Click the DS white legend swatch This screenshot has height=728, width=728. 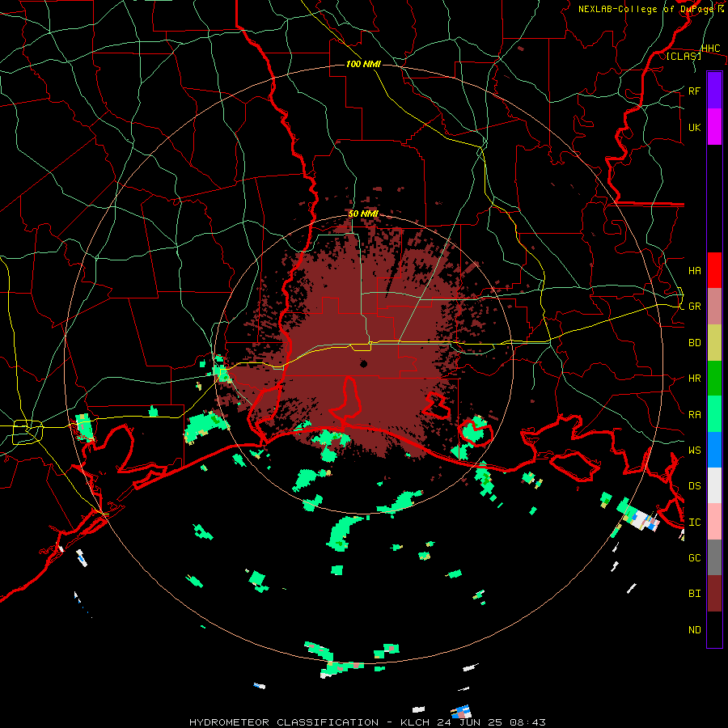[x=714, y=485]
